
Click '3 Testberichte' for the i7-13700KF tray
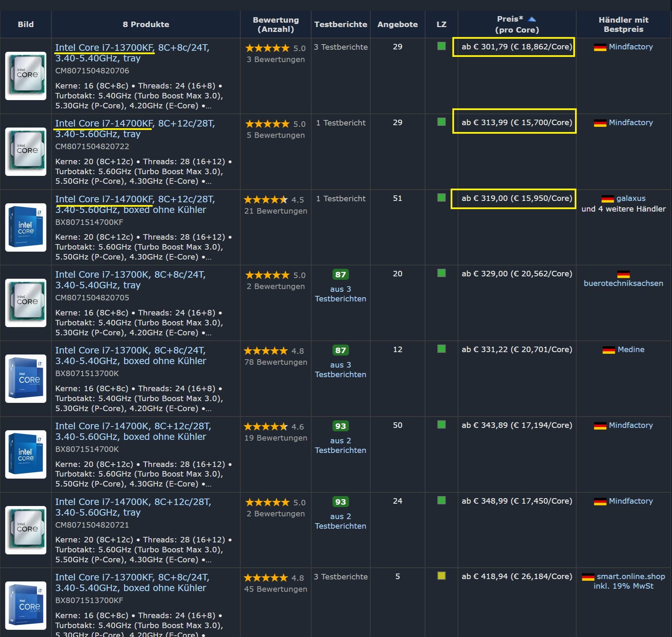340,47
